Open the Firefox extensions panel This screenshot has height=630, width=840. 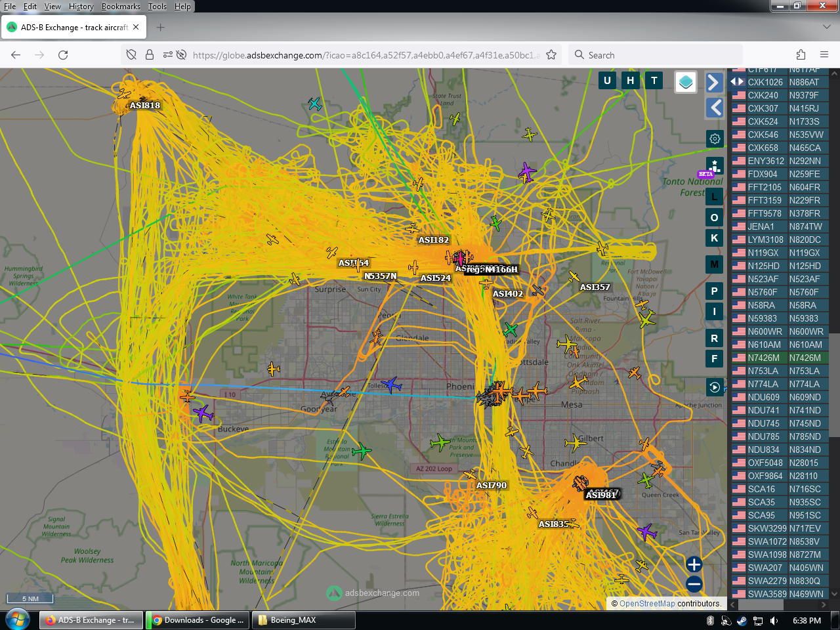801,55
